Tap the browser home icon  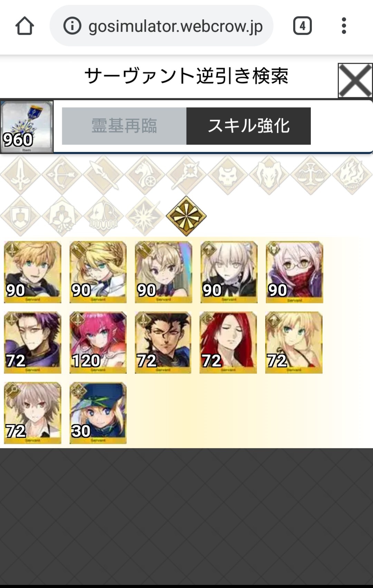pos(25,26)
